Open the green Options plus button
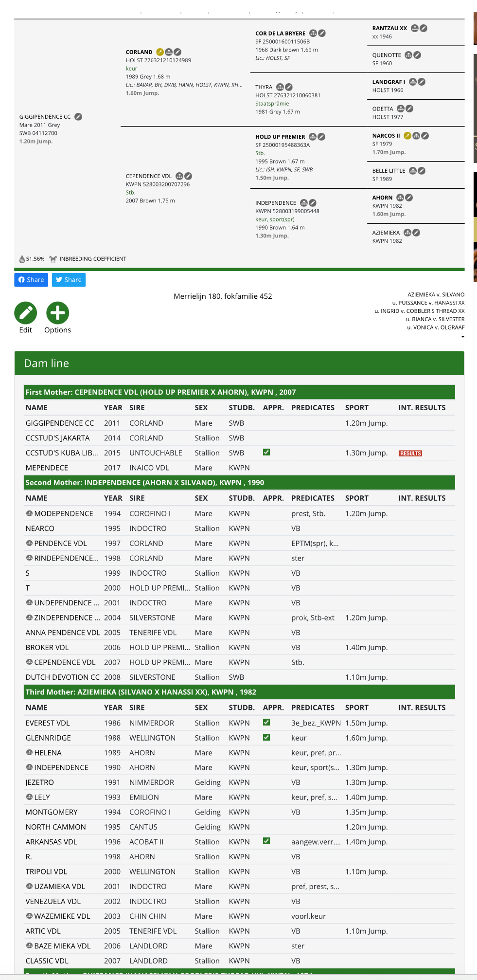 tap(58, 313)
